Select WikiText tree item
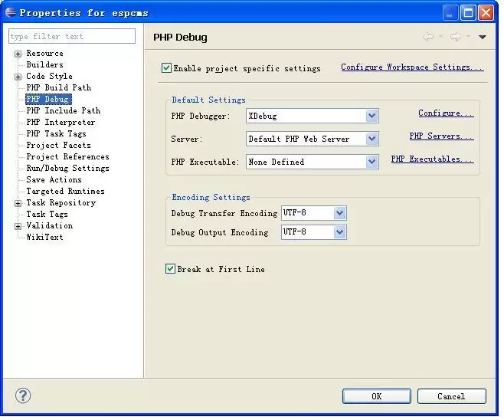The image size is (504, 420). 44,238
